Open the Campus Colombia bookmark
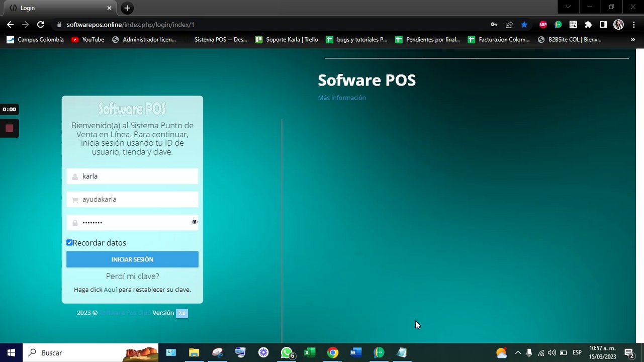The image size is (644, 362). pyautogui.click(x=35, y=39)
